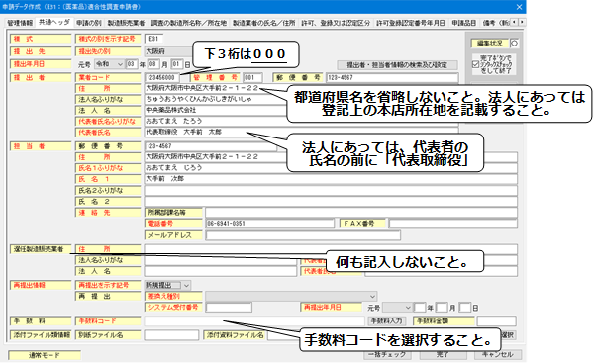Click the empty 氏名2ふりがな field
This screenshot has height=364, width=594.
tap(331, 190)
